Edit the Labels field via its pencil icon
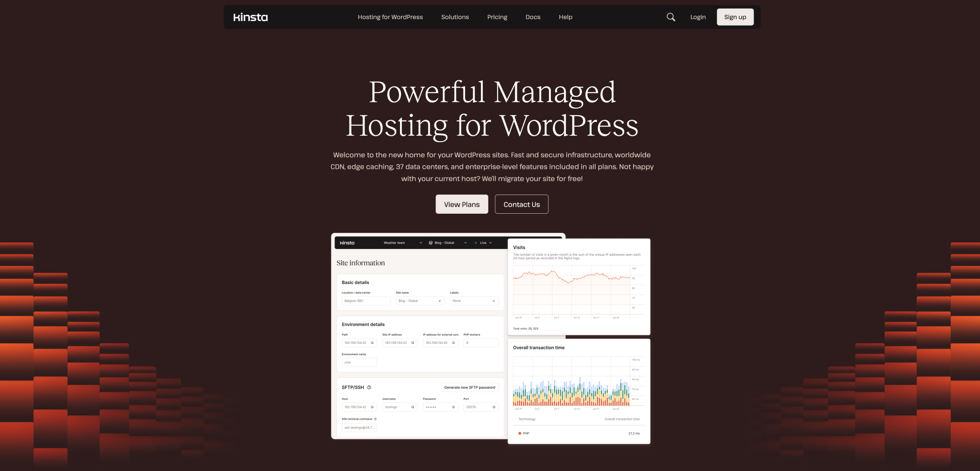 (494, 301)
